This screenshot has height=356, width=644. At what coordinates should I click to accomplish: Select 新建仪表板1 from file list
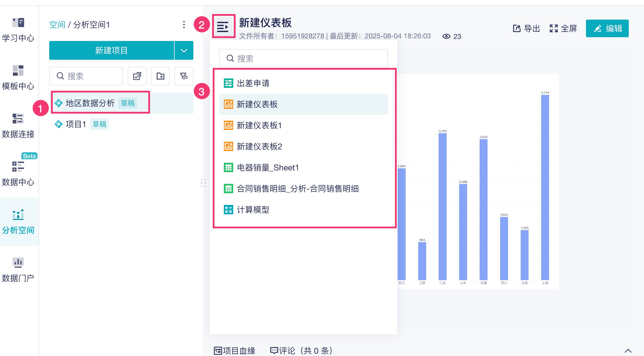tap(259, 125)
